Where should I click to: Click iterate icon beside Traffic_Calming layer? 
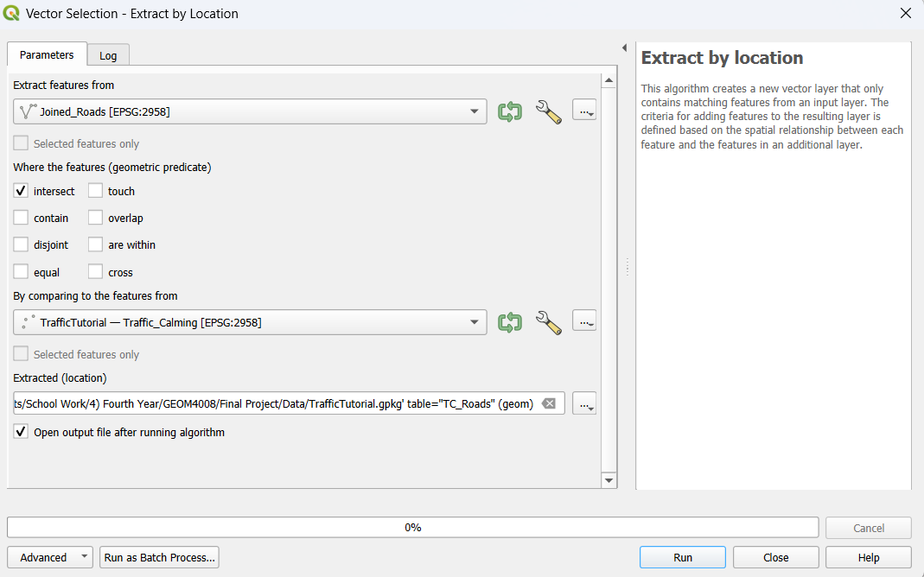(x=510, y=322)
